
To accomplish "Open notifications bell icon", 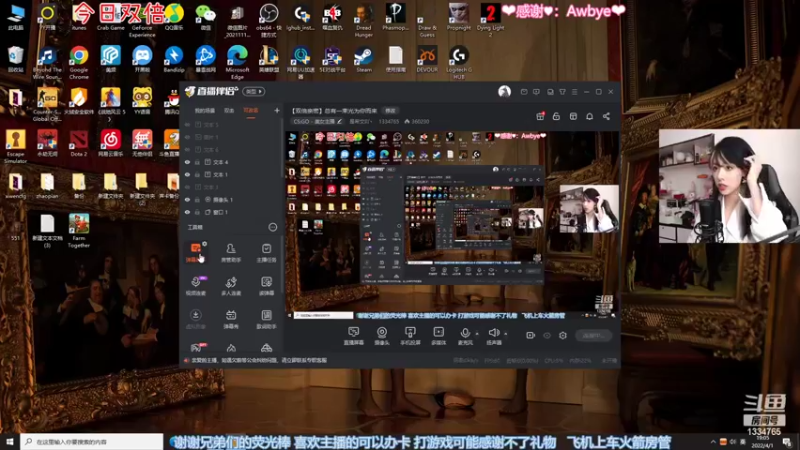I will [589, 116].
